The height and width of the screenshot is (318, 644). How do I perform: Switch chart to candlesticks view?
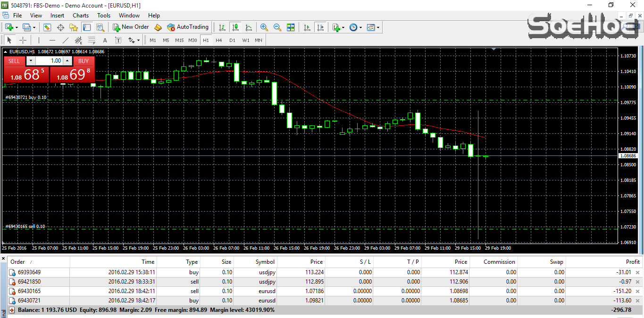[x=235, y=27]
